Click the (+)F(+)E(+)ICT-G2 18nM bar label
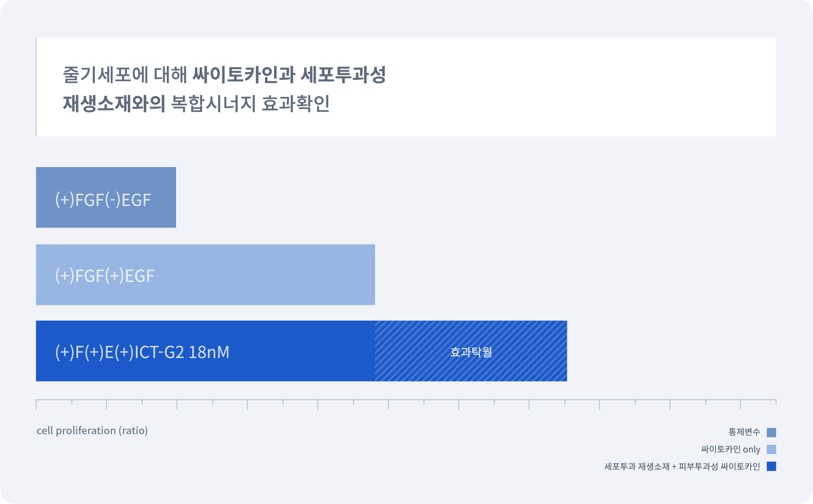This screenshot has width=813, height=504. (x=142, y=352)
